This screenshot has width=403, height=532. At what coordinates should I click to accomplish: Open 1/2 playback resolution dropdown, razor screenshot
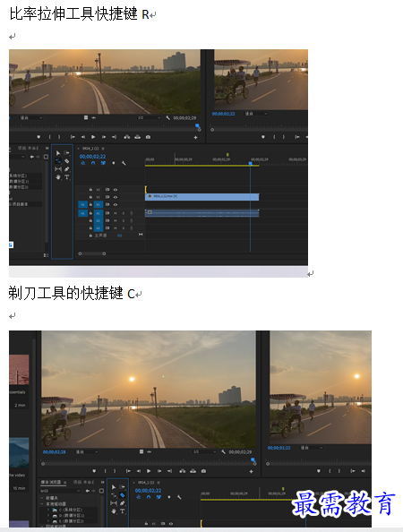coord(204,452)
